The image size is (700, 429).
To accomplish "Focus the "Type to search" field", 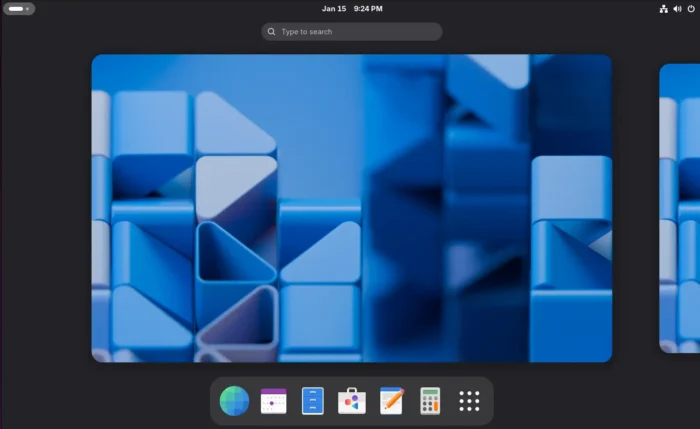I will tap(355, 32).
